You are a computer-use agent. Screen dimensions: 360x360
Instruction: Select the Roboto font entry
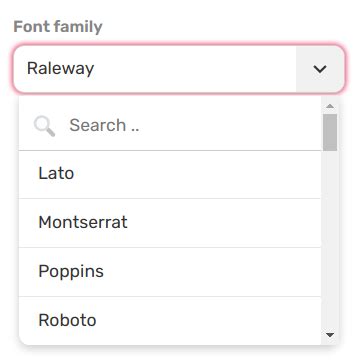coord(67,320)
